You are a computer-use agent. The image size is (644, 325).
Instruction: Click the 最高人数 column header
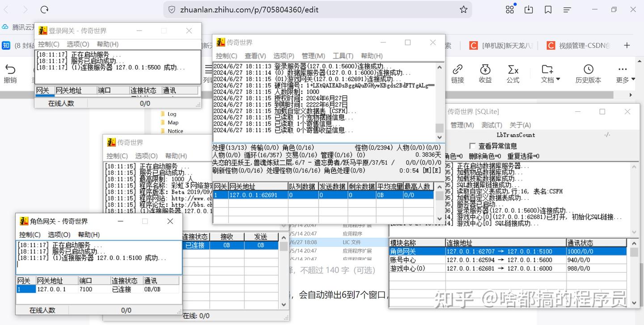[418, 186]
